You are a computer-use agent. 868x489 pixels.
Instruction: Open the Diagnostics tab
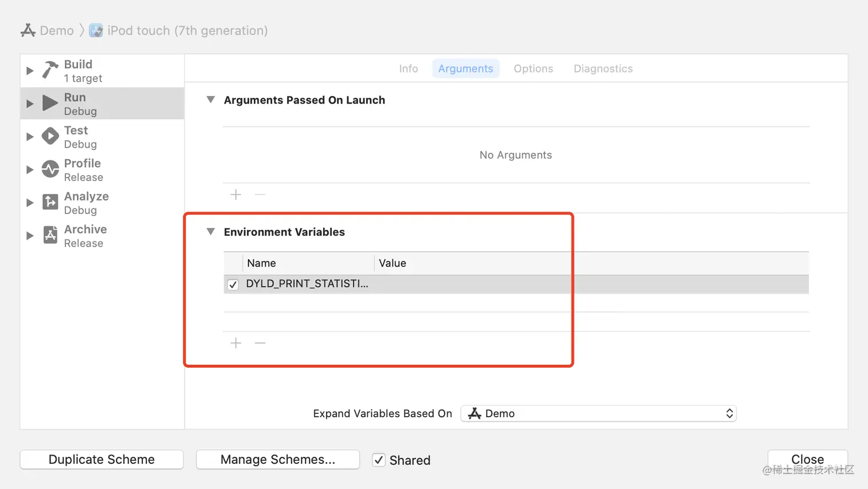tap(603, 68)
